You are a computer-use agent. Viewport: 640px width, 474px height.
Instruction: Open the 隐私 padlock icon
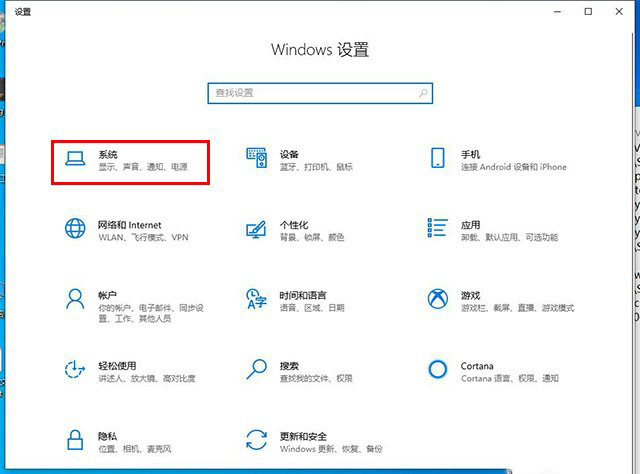75,440
